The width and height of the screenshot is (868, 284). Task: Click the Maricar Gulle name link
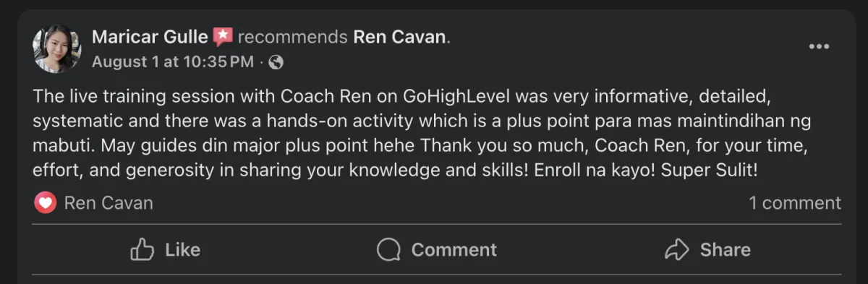(150, 36)
